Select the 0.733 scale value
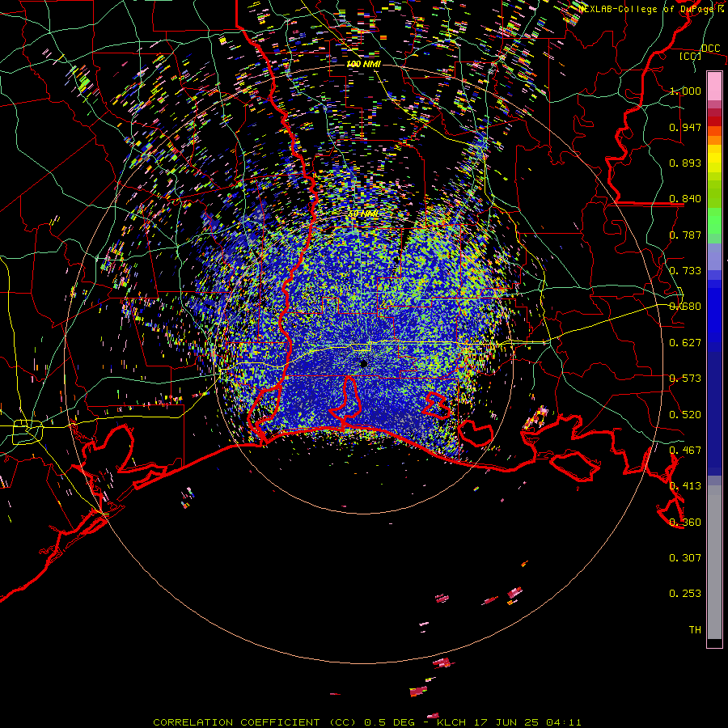728x728 pixels. point(685,271)
